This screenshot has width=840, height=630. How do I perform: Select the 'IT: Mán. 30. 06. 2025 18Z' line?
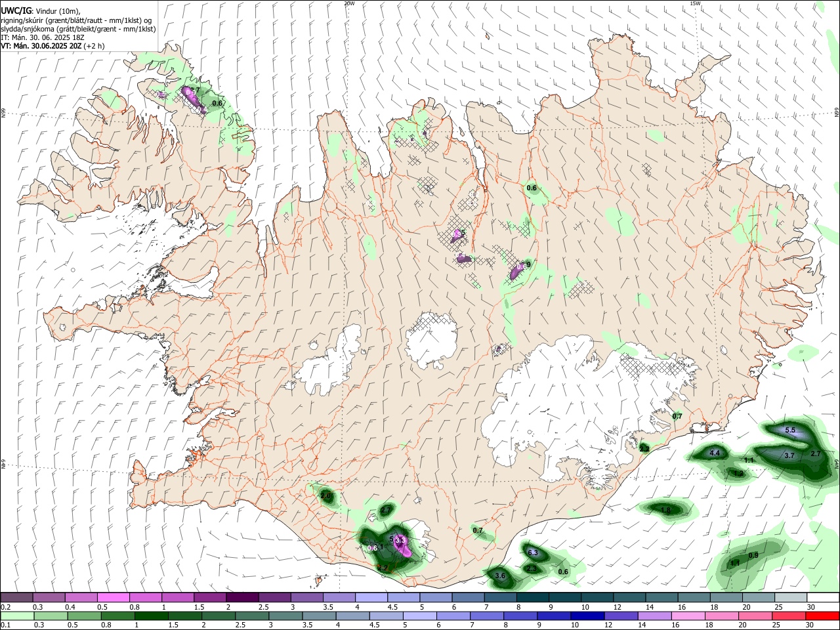point(43,37)
